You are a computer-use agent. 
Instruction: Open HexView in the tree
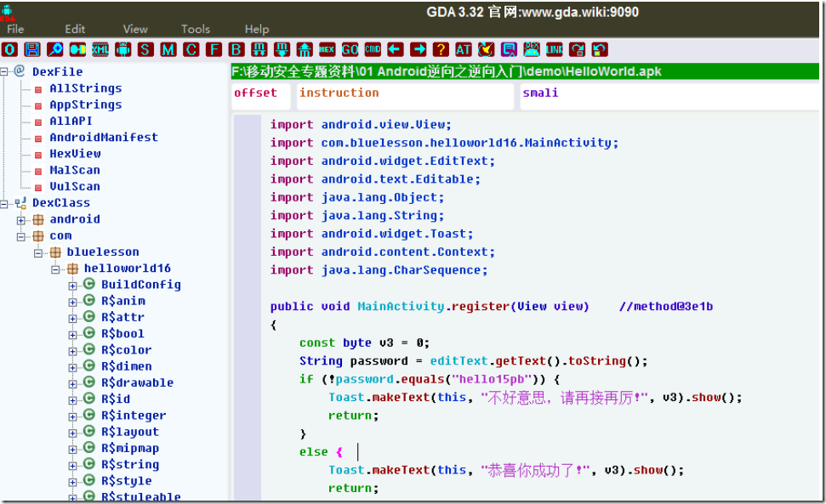coord(75,154)
